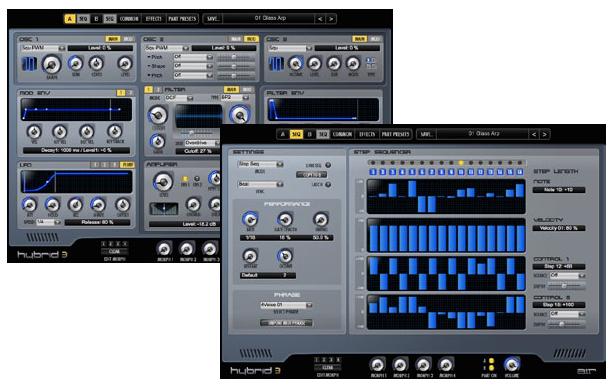
Task: Toggle Amplifier Env 1 LED in back window
Action: click(185, 179)
